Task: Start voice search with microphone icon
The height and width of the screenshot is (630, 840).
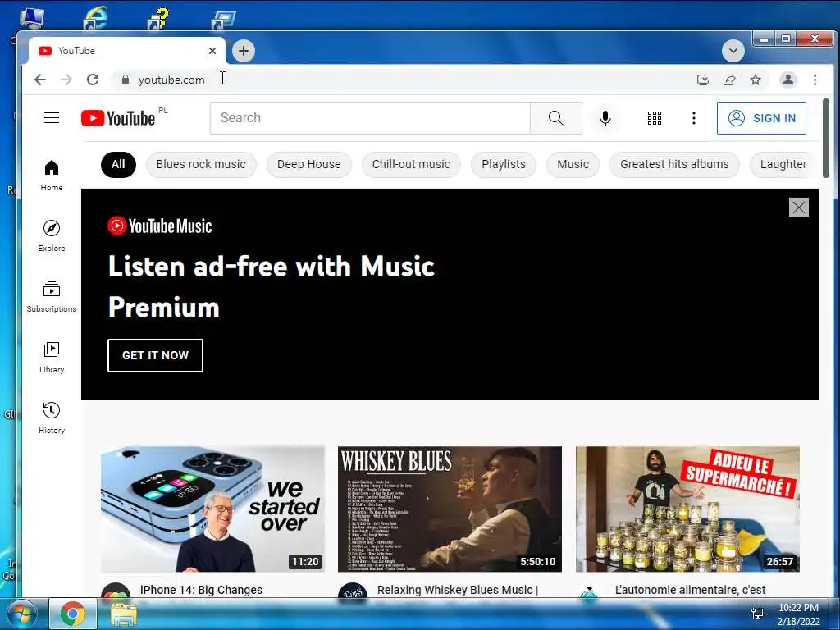Action: pos(605,118)
